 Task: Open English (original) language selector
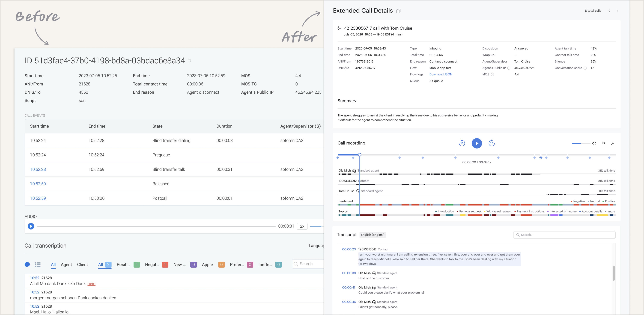[x=372, y=235]
